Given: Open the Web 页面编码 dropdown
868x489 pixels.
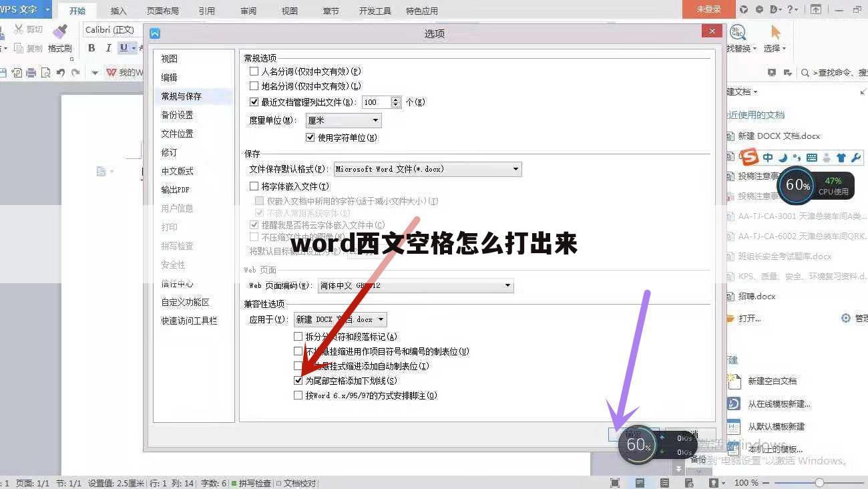Looking at the screenshot, I should point(415,286).
